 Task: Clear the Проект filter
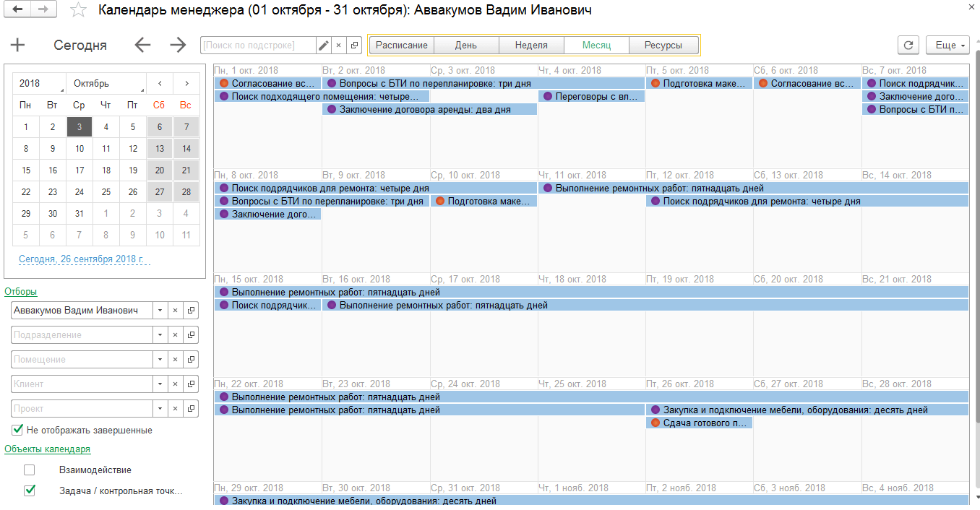tap(175, 408)
